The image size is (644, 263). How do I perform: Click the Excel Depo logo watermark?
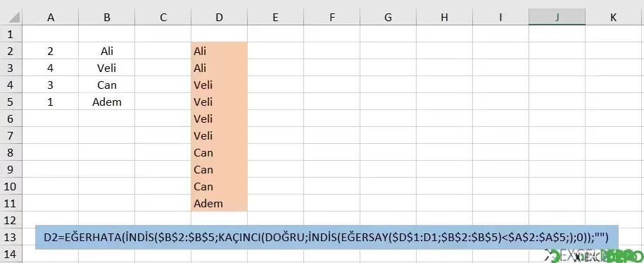pyautogui.click(x=593, y=256)
